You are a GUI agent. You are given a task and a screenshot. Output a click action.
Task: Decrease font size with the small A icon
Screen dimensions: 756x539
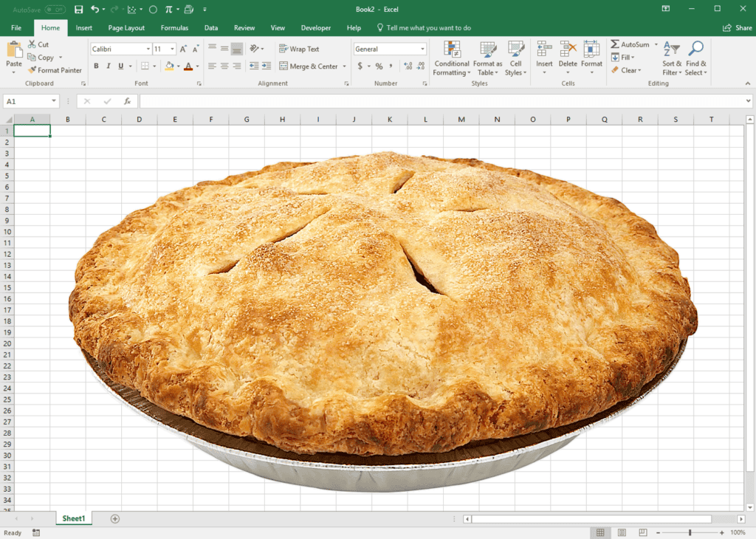click(195, 49)
